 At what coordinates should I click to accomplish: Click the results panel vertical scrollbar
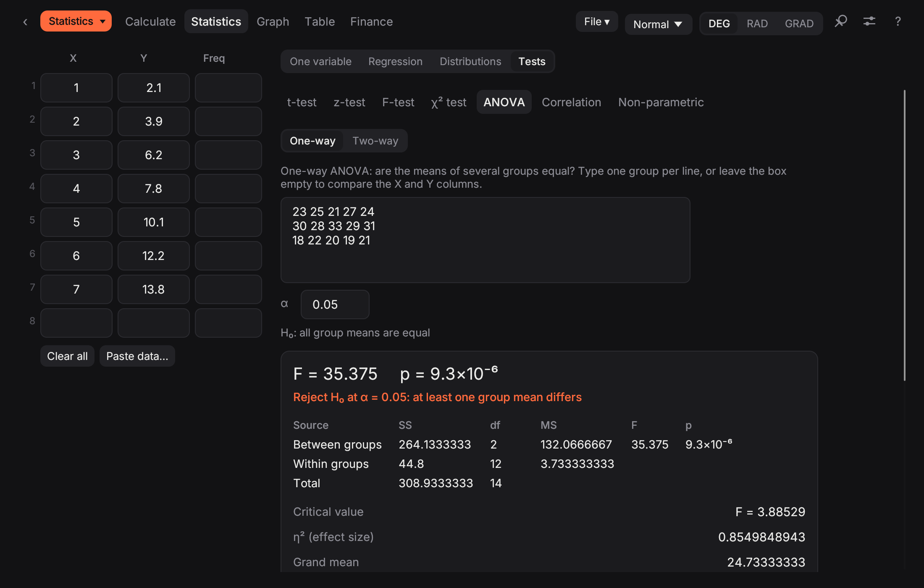point(904,235)
